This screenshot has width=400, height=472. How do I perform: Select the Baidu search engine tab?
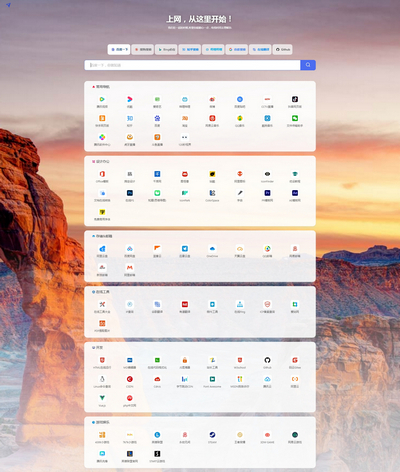coord(119,49)
